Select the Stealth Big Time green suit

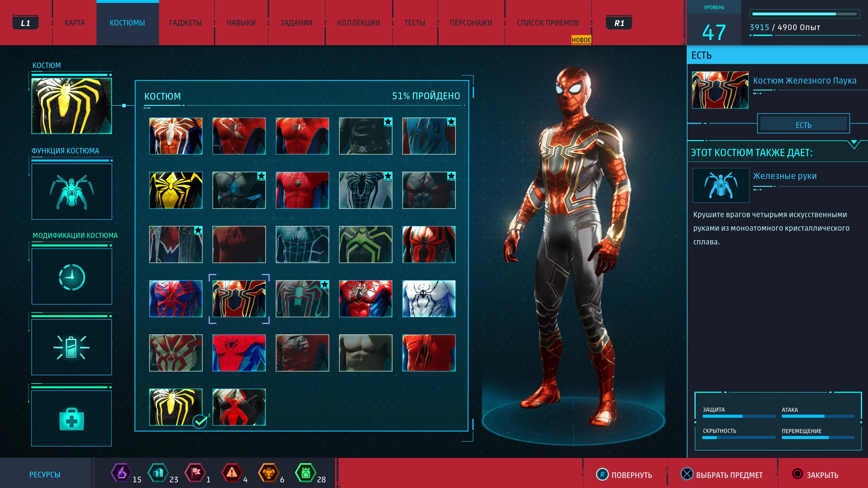pyautogui.click(x=366, y=244)
